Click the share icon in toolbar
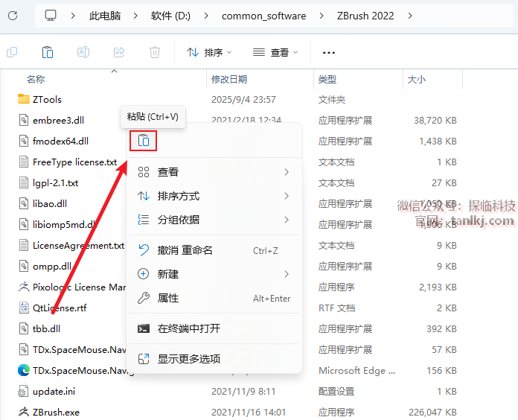Image resolution: width=518 pixels, height=420 pixels. pos(119,52)
